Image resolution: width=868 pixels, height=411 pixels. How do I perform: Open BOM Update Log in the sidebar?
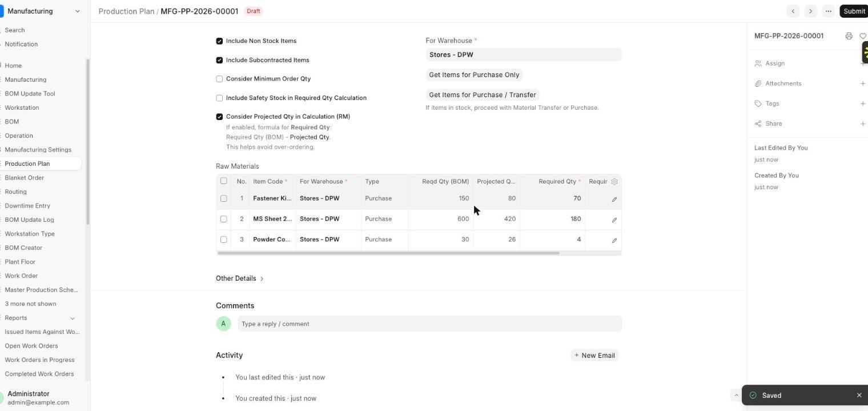29,220
